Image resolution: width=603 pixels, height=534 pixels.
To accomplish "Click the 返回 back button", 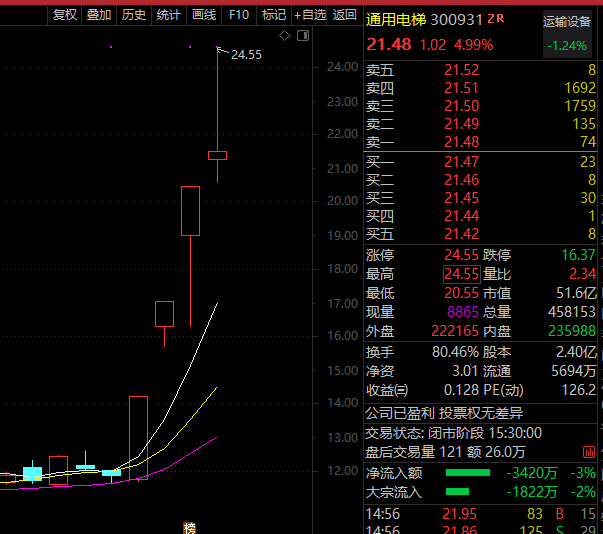I will 345,15.
